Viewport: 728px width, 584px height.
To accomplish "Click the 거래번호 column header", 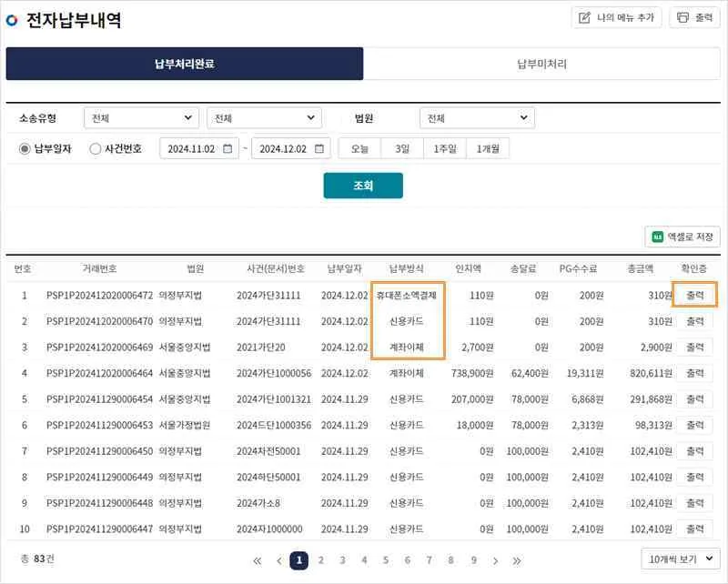I will (99, 268).
